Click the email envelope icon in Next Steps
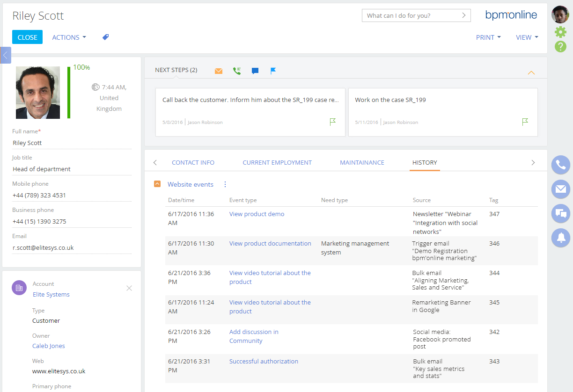 [219, 71]
